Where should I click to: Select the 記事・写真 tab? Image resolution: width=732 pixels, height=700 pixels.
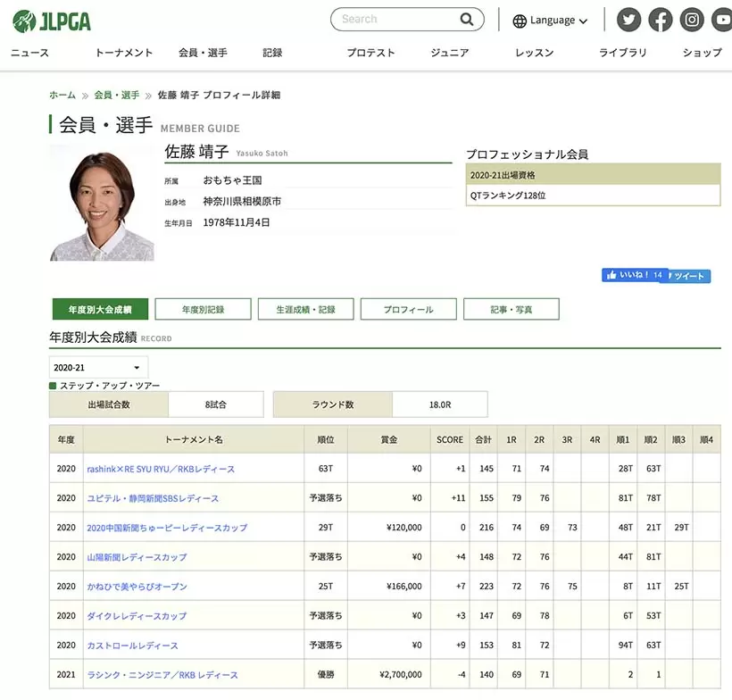511,309
